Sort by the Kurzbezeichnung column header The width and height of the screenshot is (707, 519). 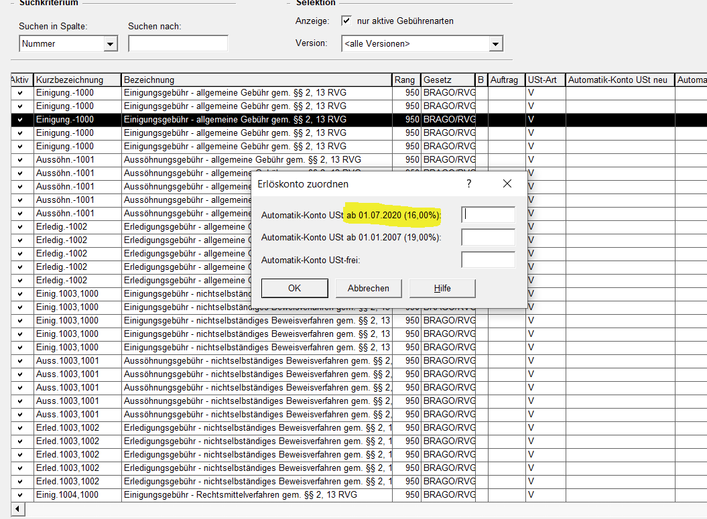pos(77,80)
